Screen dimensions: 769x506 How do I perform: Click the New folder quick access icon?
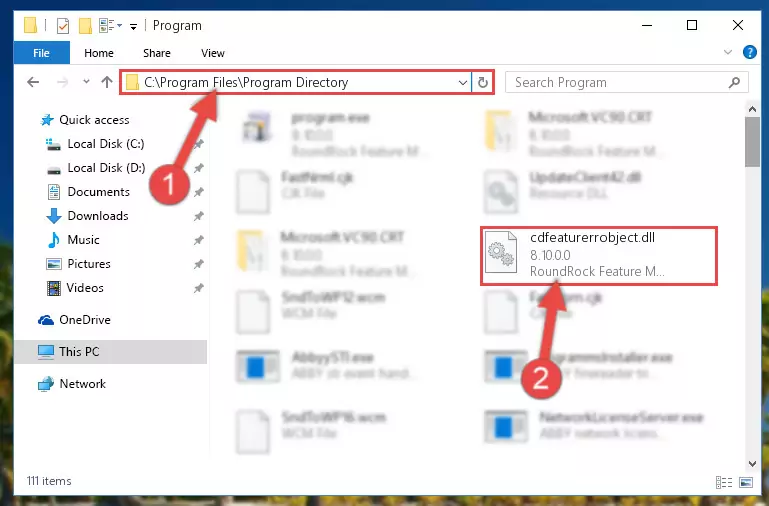(x=85, y=25)
